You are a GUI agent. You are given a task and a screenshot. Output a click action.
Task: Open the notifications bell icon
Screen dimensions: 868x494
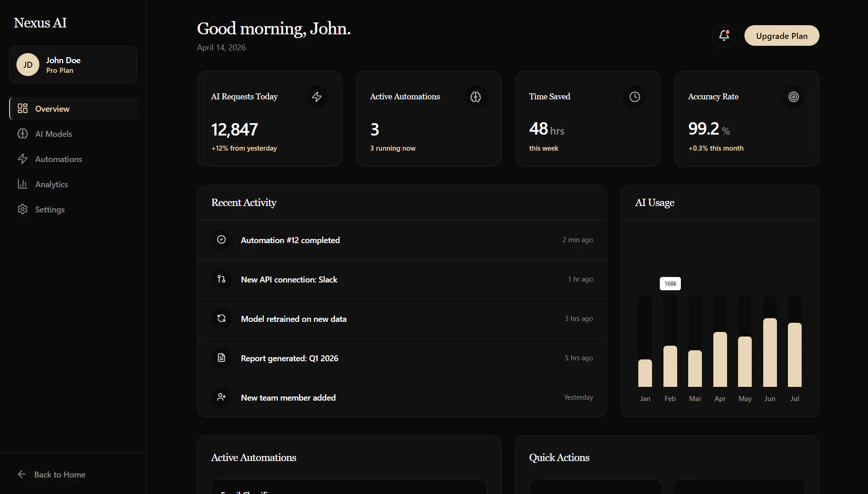pos(724,35)
